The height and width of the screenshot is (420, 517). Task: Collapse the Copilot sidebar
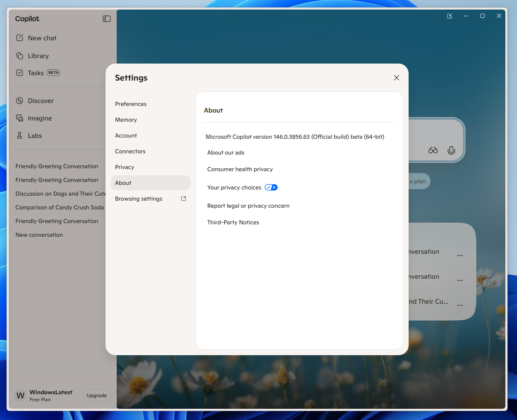(107, 18)
